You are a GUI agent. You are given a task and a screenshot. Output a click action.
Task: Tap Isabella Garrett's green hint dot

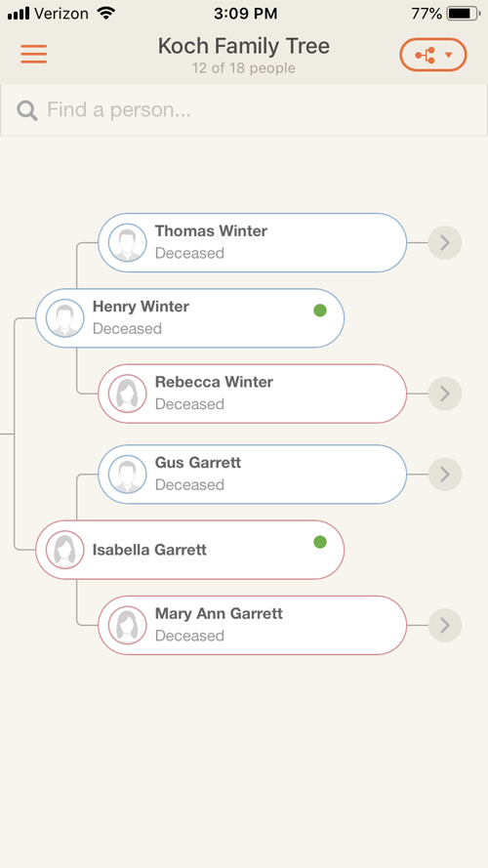[x=320, y=542]
